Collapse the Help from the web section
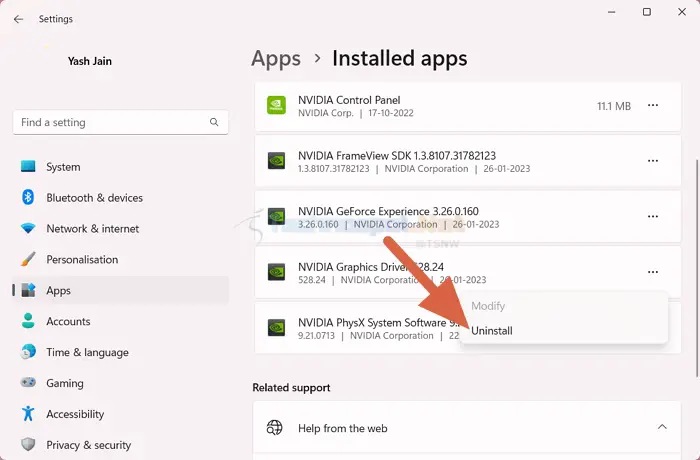700x460 pixels. (x=662, y=427)
